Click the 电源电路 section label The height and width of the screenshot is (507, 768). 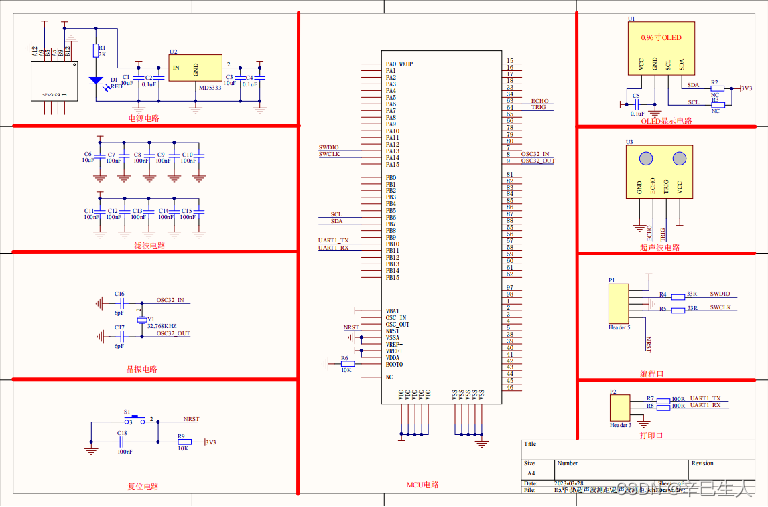click(144, 118)
